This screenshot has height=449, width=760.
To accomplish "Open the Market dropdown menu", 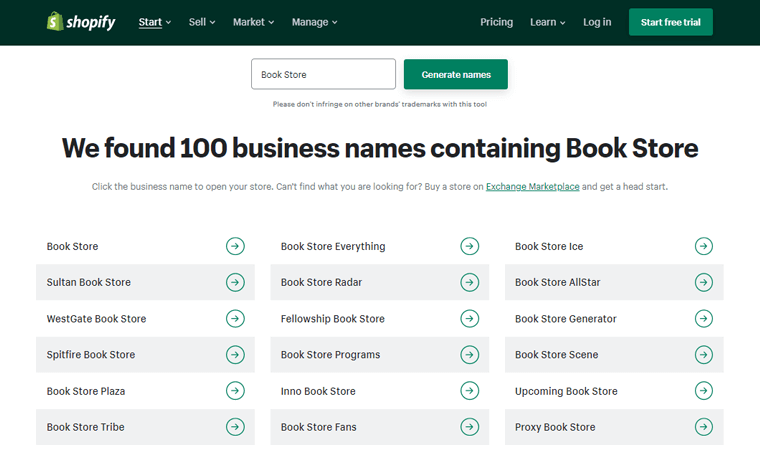I will click(255, 22).
